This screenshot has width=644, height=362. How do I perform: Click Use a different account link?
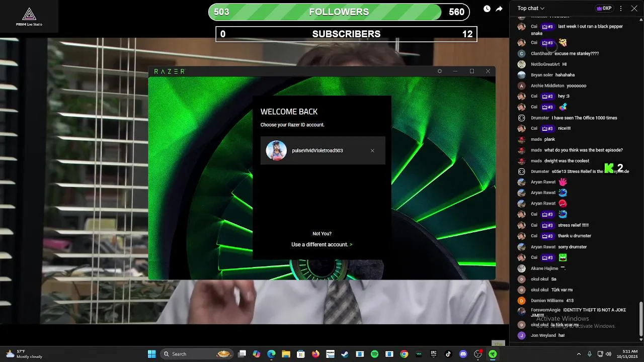click(x=321, y=244)
